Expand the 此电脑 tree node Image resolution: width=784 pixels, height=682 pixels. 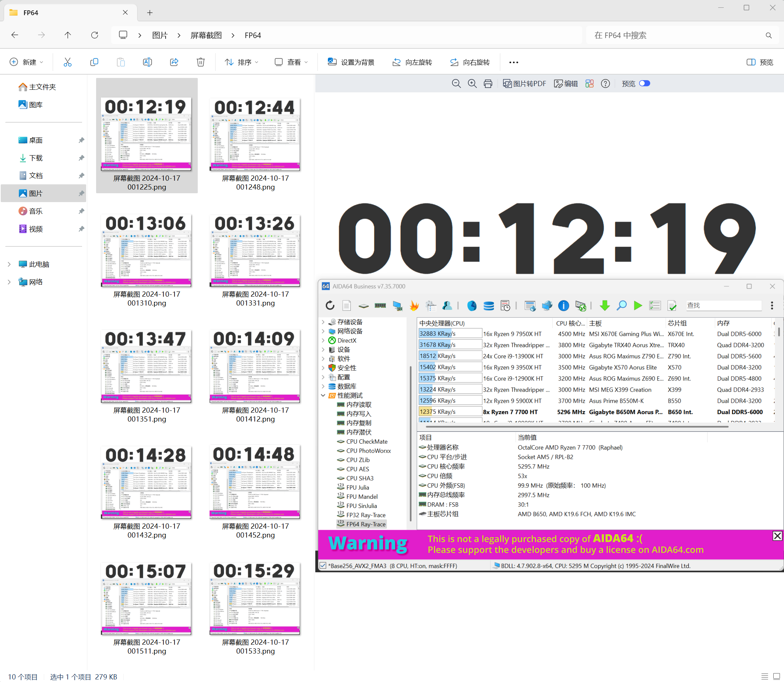pyautogui.click(x=9, y=264)
